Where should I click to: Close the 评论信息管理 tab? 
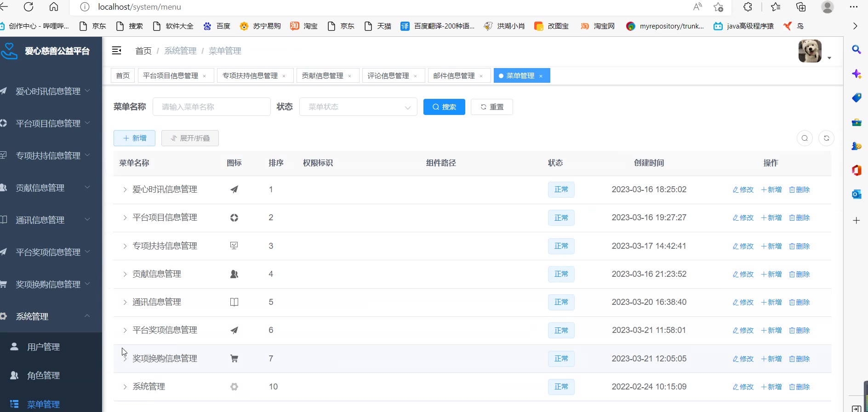pos(416,76)
